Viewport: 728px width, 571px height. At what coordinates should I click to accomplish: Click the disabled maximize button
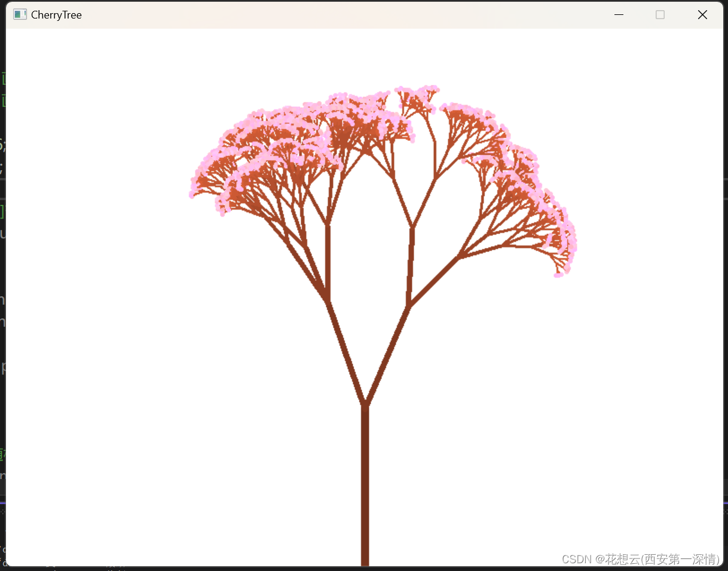(660, 15)
